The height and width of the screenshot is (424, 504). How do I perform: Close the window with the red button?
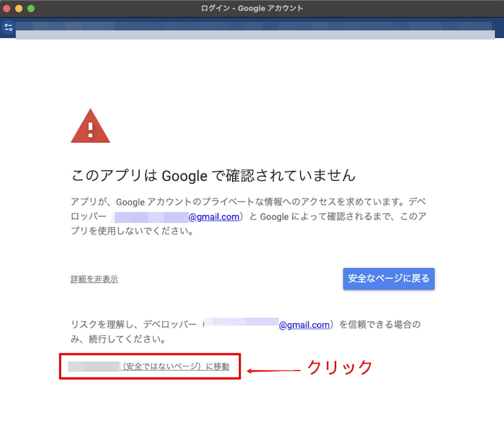point(7,8)
